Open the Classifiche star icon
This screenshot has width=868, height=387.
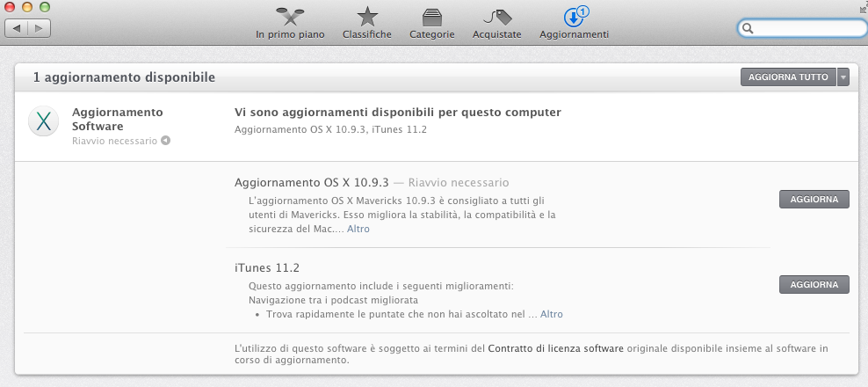pos(367,18)
